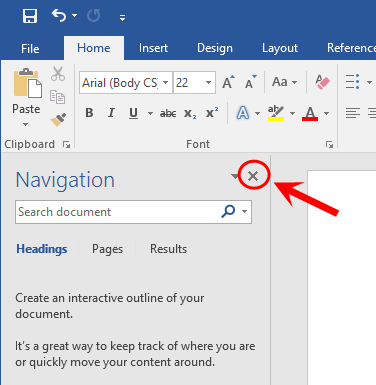Click the magnifier search icon
The width and height of the screenshot is (376, 385).
(x=228, y=211)
